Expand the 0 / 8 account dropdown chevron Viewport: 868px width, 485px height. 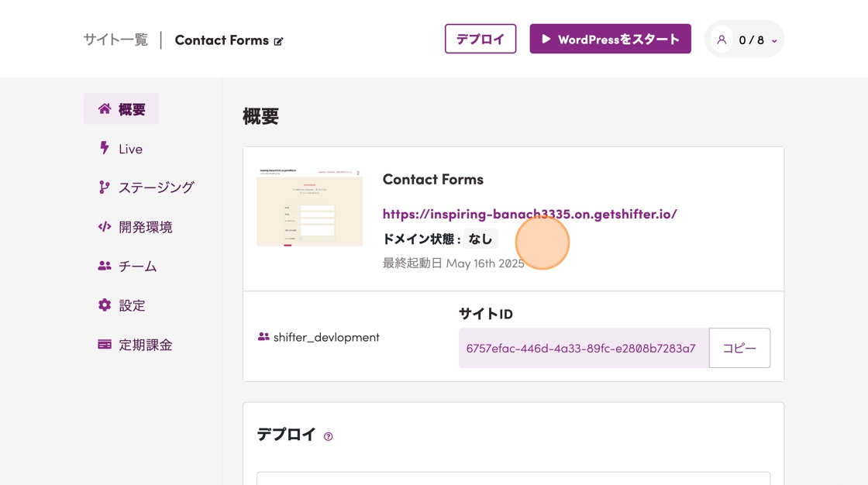774,41
